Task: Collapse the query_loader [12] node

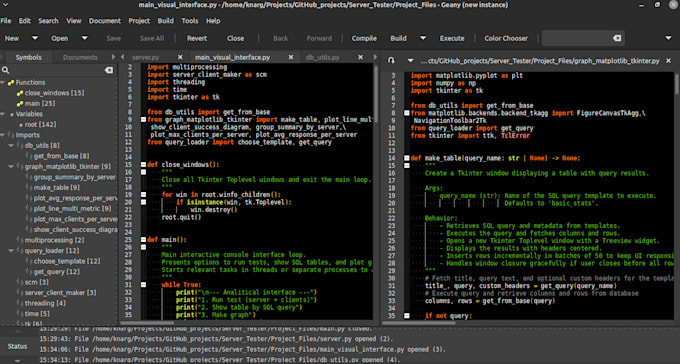Action: pos(12,251)
